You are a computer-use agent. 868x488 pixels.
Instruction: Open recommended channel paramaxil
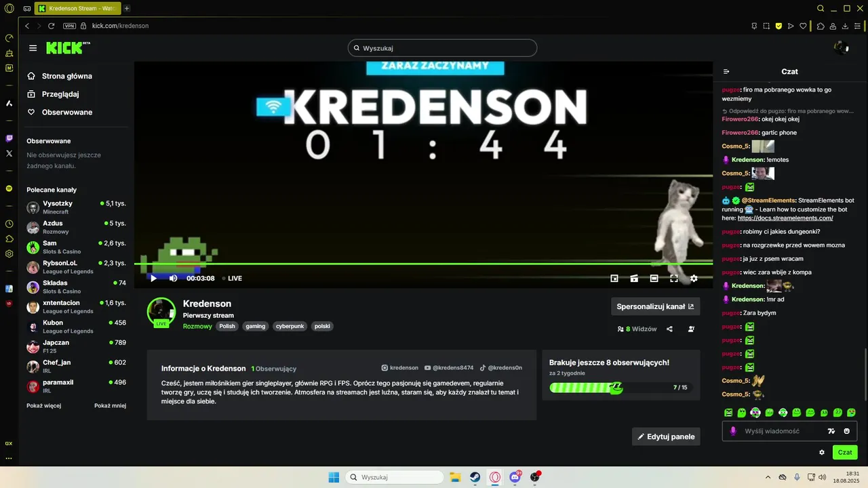(76, 386)
